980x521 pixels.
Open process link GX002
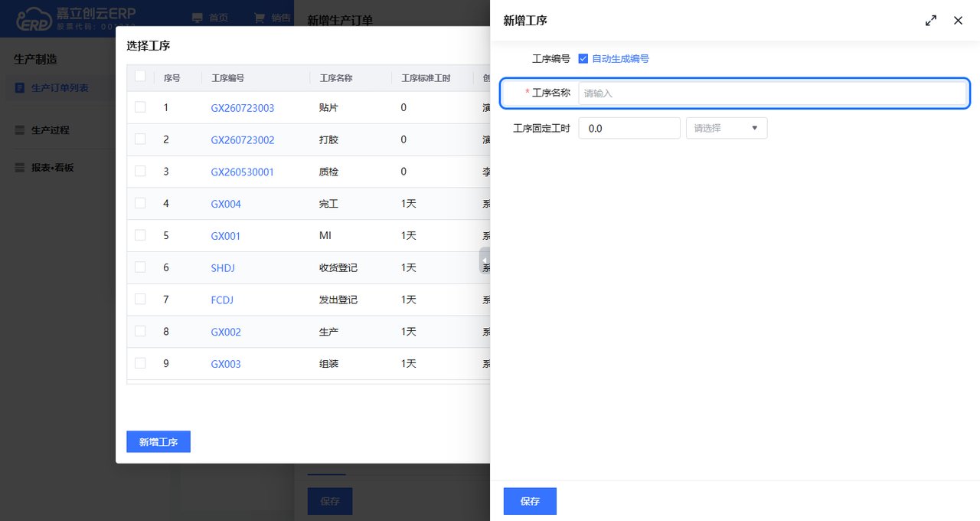[226, 332]
